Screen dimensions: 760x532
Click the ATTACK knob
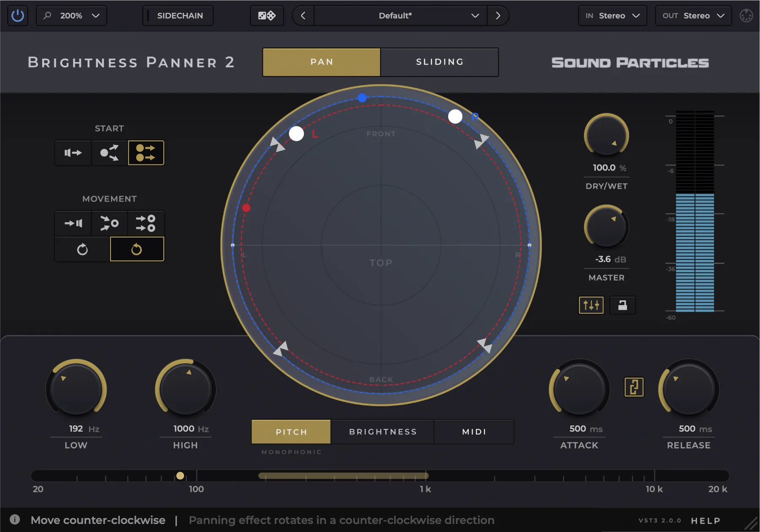click(x=579, y=389)
